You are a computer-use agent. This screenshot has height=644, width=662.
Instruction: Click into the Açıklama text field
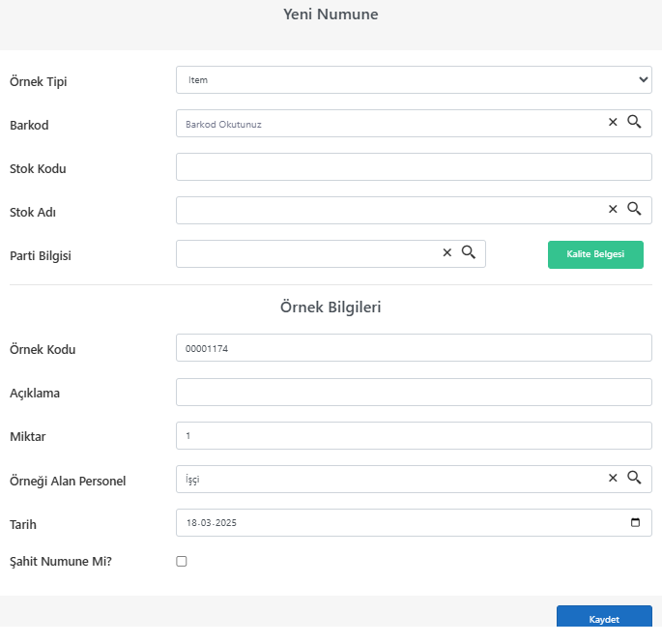[x=414, y=393]
